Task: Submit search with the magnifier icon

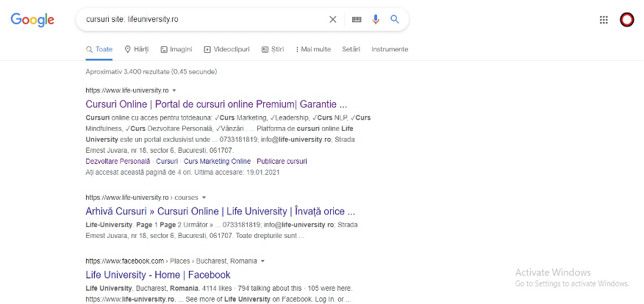Action: pyautogui.click(x=395, y=19)
